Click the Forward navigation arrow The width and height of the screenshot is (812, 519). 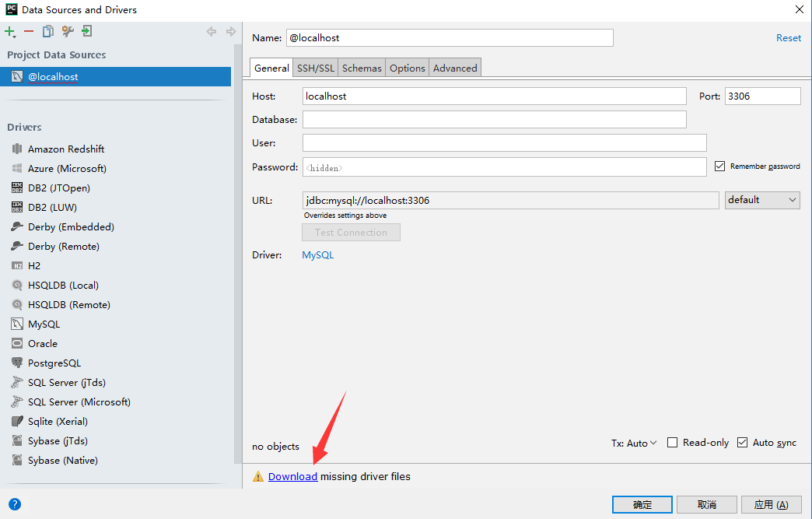tap(231, 32)
